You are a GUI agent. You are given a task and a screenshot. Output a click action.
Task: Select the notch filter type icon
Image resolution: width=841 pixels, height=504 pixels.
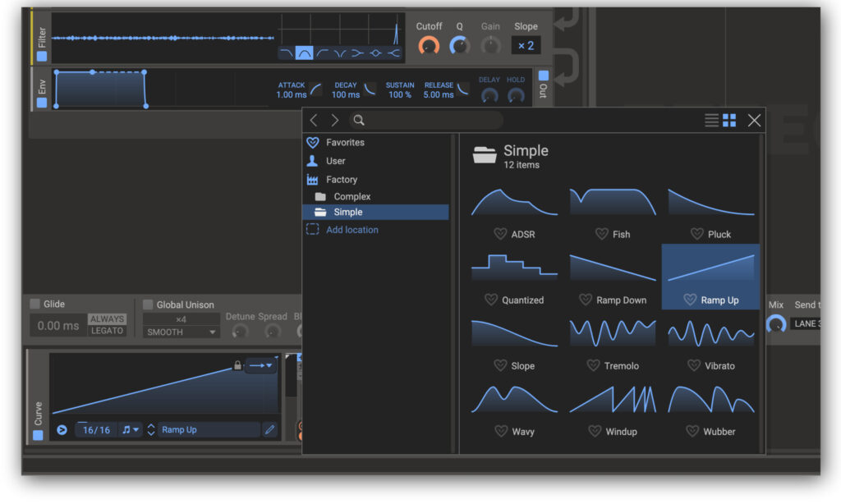(340, 53)
